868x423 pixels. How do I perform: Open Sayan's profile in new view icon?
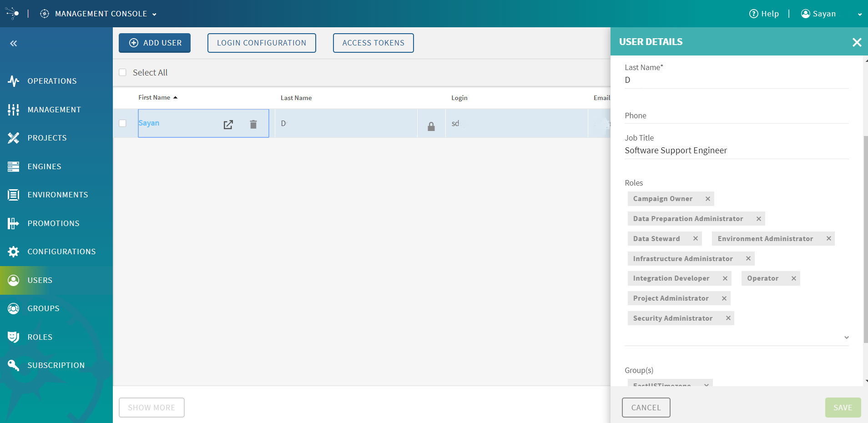point(228,124)
